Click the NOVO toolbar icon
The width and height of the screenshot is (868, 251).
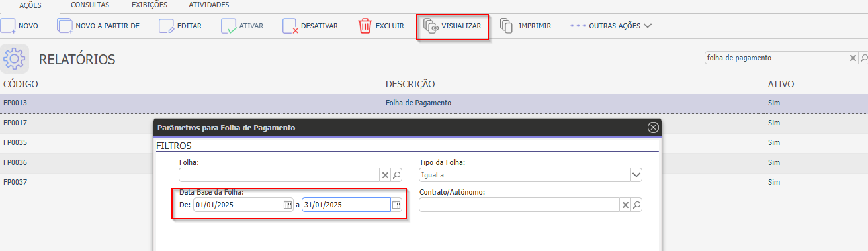[x=7, y=26]
